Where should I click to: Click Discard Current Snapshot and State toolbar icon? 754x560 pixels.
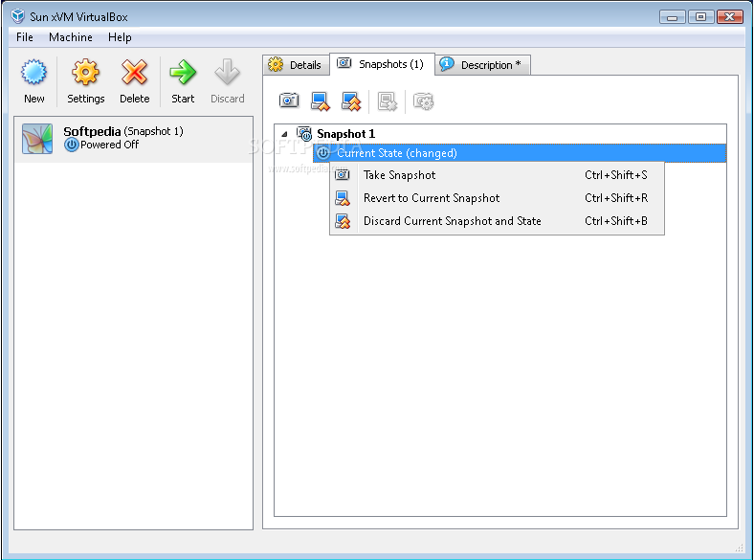[x=351, y=101]
